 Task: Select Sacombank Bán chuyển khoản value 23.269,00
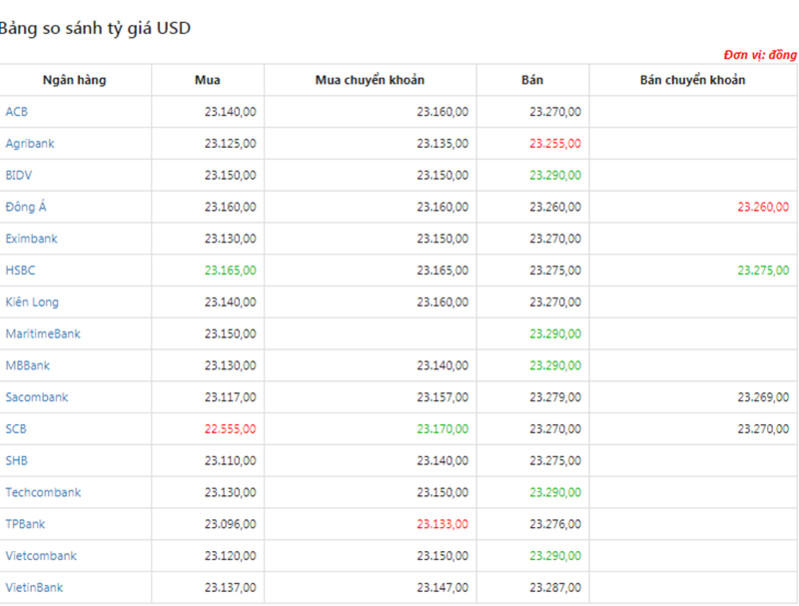763,397
